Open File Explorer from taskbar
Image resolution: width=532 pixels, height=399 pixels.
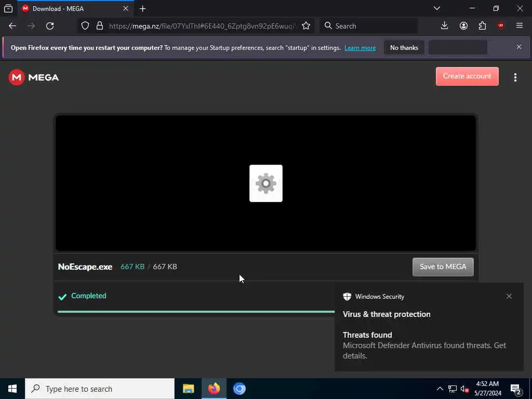(x=188, y=389)
